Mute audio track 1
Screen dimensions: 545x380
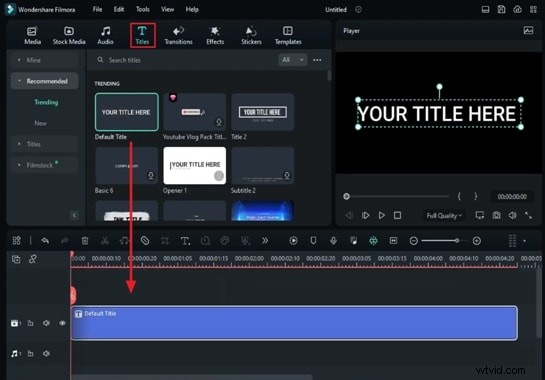[46, 354]
